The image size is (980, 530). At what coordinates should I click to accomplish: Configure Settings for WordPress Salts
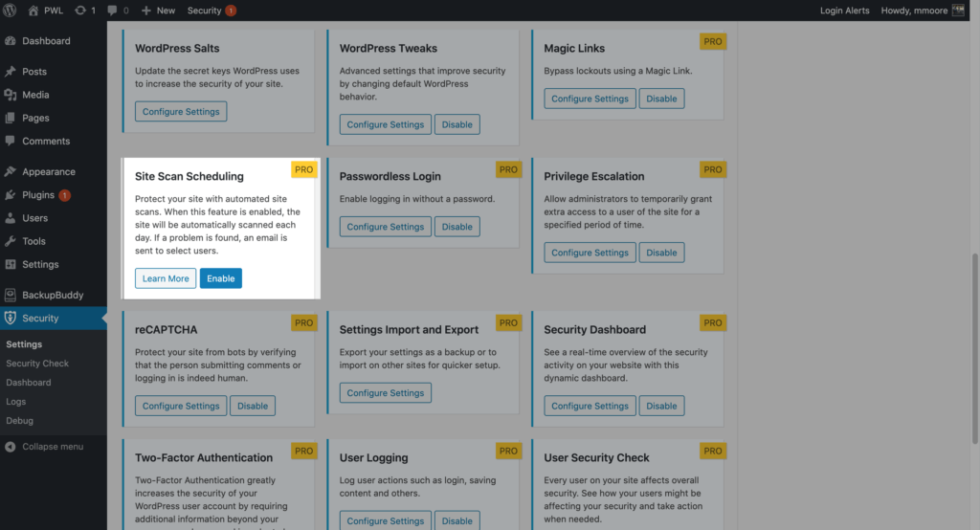[181, 111]
